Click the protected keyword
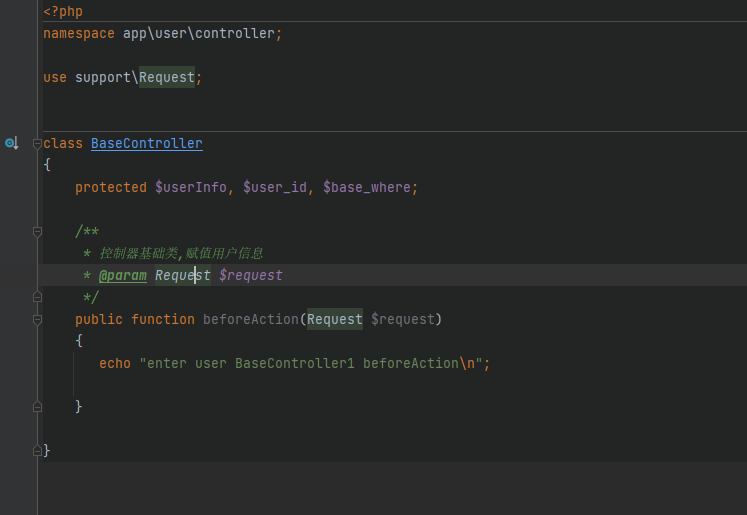 click(x=111, y=187)
